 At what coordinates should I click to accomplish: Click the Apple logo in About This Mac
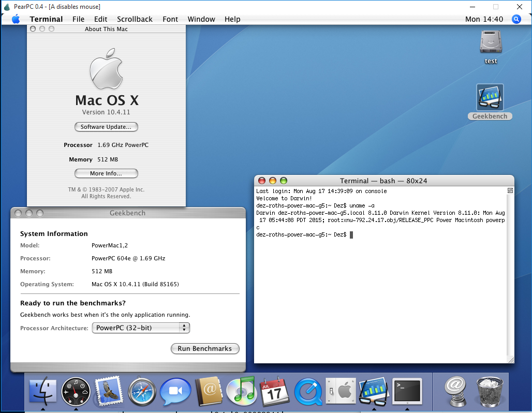[106, 69]
